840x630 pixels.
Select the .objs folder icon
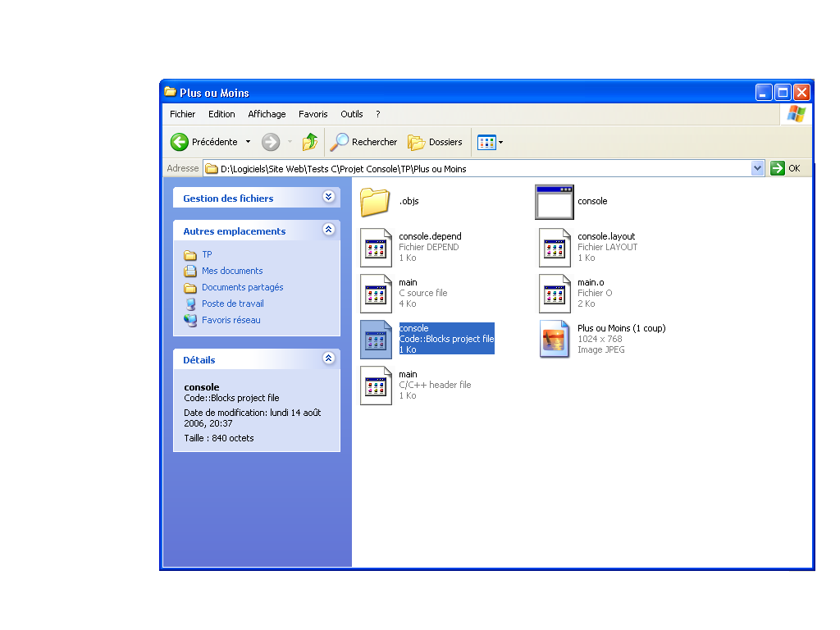[376, 202]
